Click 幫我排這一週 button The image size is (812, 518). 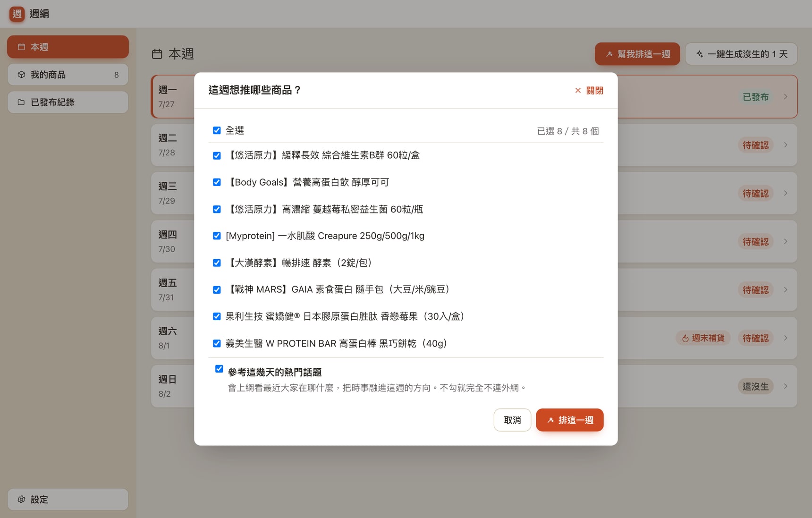click(637, 54)
